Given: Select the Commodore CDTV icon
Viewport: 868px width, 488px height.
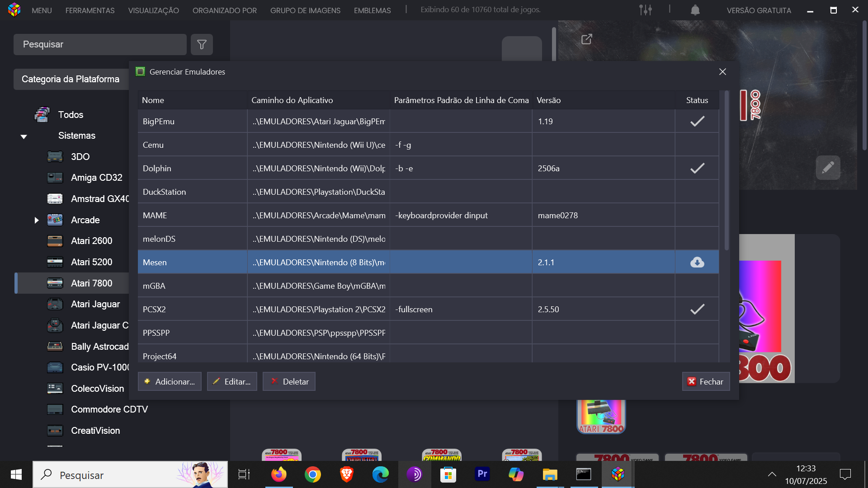Looking at the screenshot, I should coord(55,409).
